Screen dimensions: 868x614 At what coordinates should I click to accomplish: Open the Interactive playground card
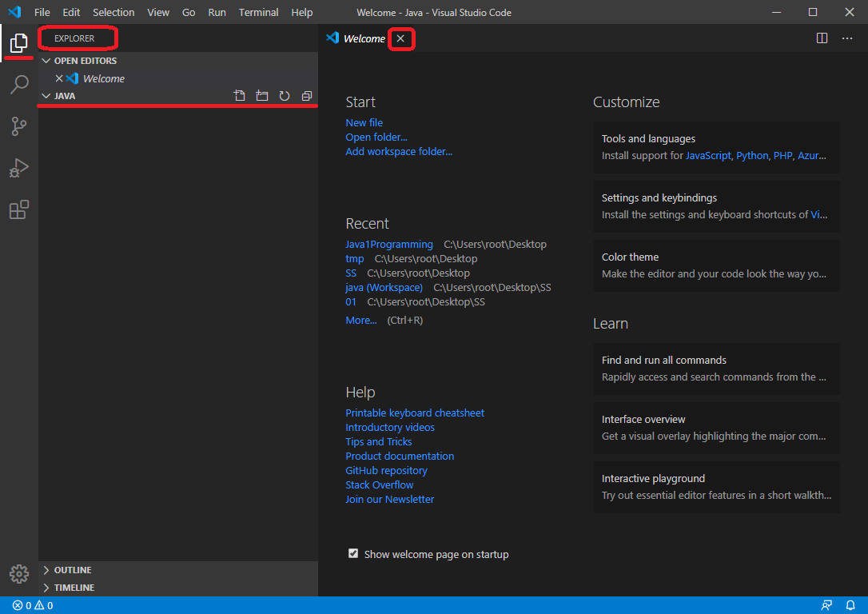point(716,487)
